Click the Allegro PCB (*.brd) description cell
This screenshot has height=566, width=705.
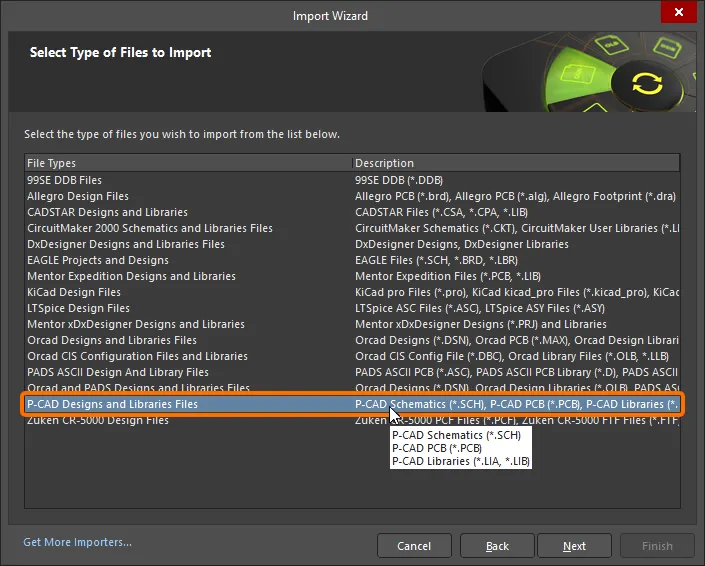515,196
